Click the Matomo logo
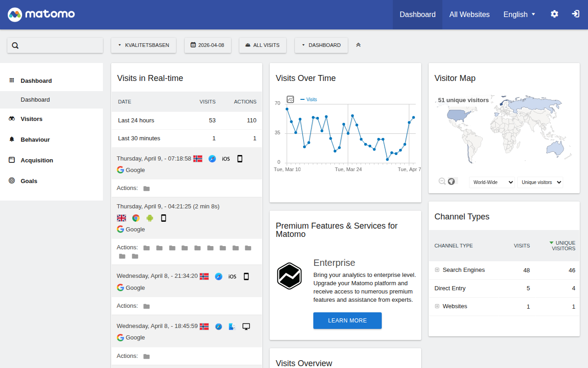 [x=41, y=14]
